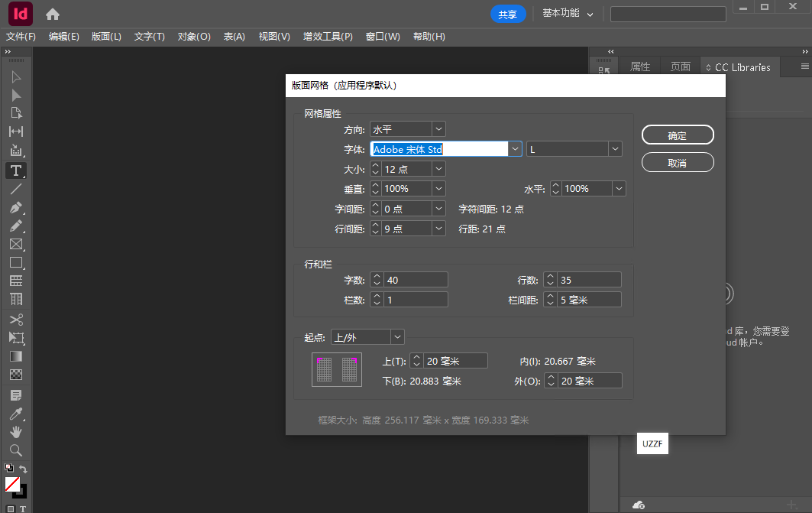Select the Pen tool
812x513 pixels.
pyautogui.click(x=16, y=208)
